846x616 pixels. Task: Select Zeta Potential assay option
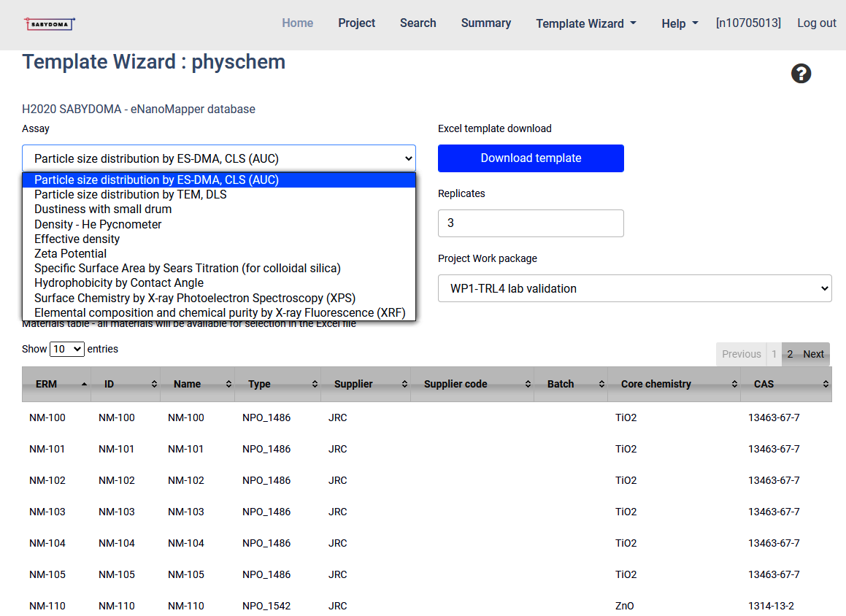click(x=71, y=253)
